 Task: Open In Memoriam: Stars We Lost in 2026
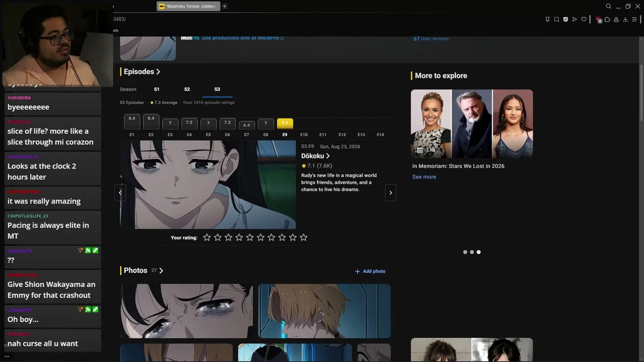(x=458, y=166)
